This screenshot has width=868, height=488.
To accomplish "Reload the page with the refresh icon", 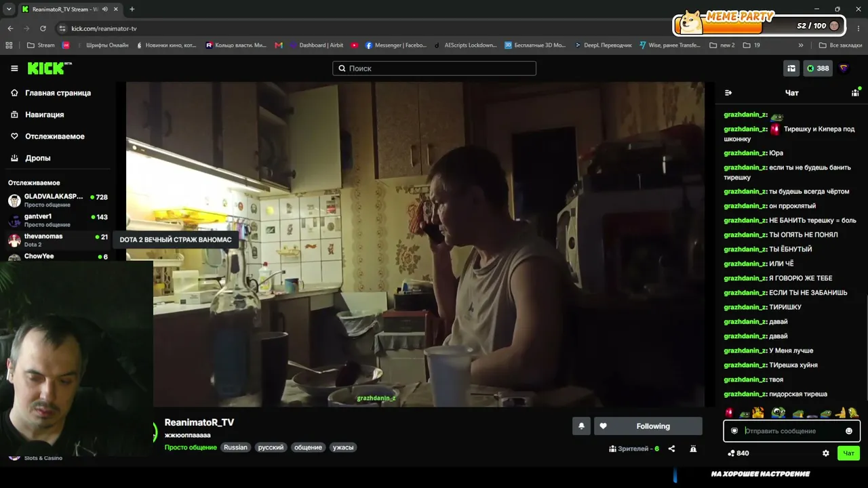I will pyautogui.click(x=43, y=28).
